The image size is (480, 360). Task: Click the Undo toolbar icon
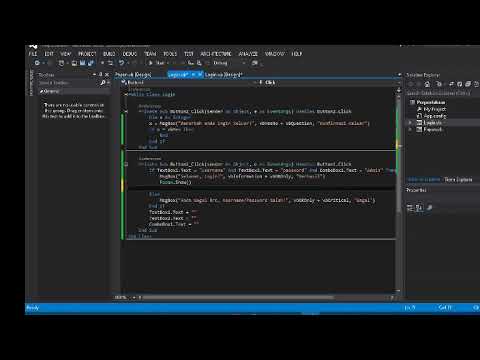[x=121, y=63]
